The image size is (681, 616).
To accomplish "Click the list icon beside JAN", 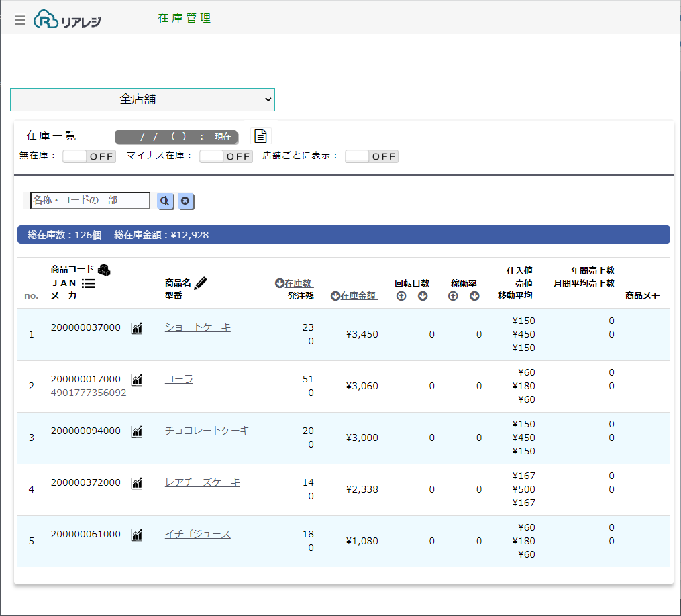I will coord(89,283).
